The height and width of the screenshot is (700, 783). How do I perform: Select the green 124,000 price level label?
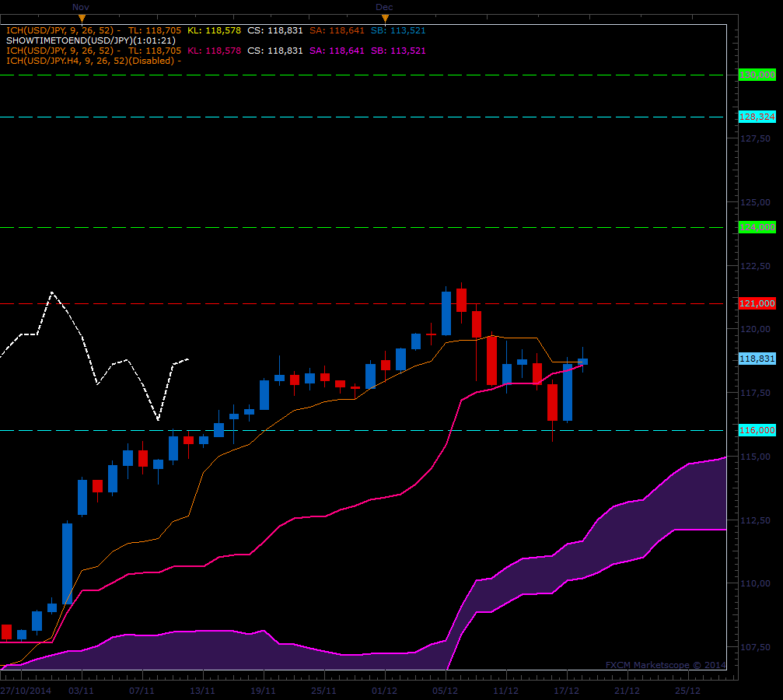click(x=757, y=227)
